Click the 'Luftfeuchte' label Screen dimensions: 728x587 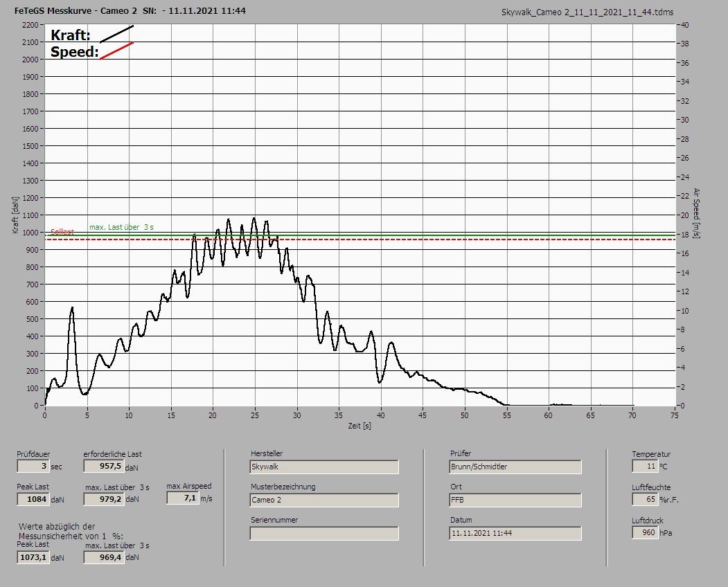(651, 488)
